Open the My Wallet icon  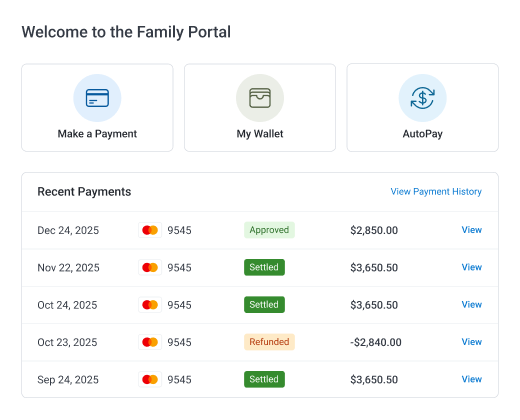260,98
